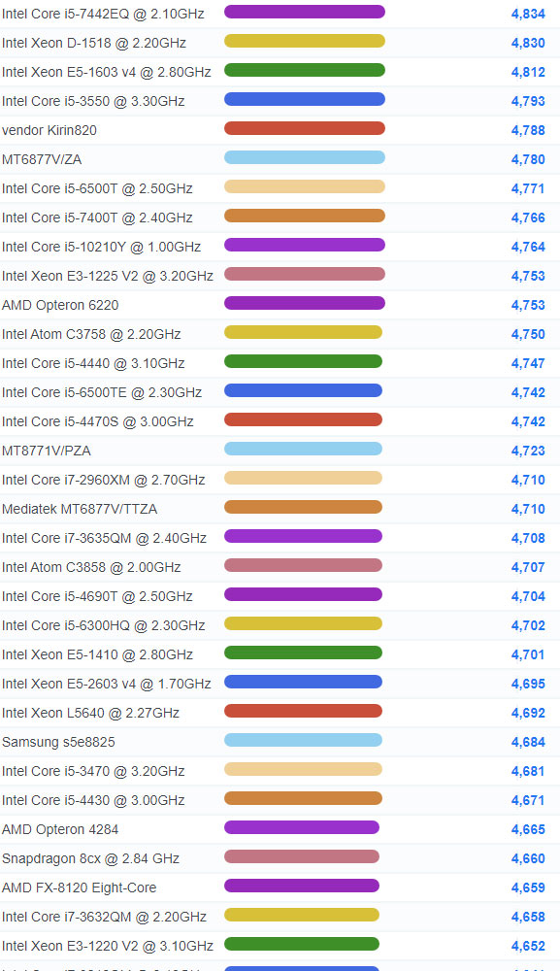
Task: Open Intel Core i7-3632QM @ 2.20GHz
Action: [104, 916]
